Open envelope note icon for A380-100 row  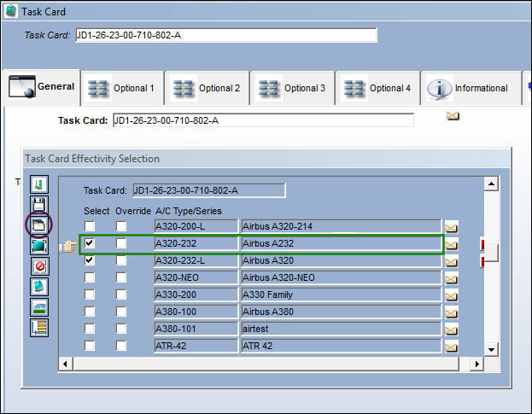451,313
